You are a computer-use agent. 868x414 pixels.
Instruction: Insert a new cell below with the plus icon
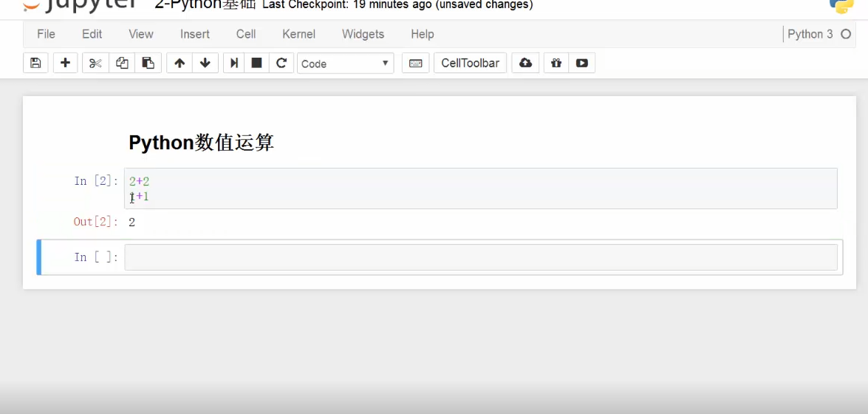click(65, 64)
